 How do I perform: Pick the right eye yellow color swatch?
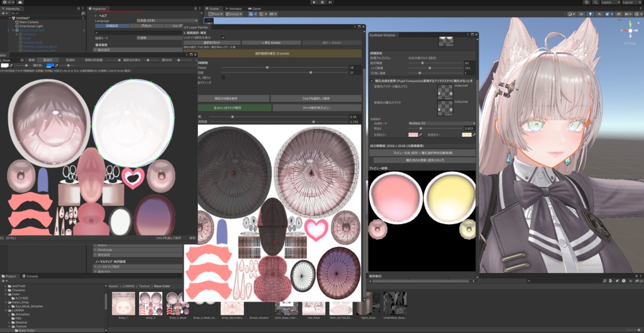click(467, 135)
